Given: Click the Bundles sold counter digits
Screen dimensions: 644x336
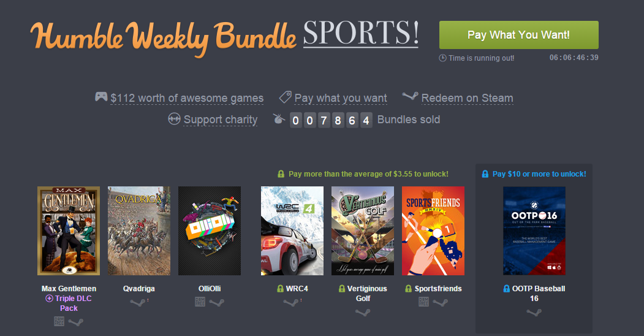Looking at the screenshot, I should 331,120.
